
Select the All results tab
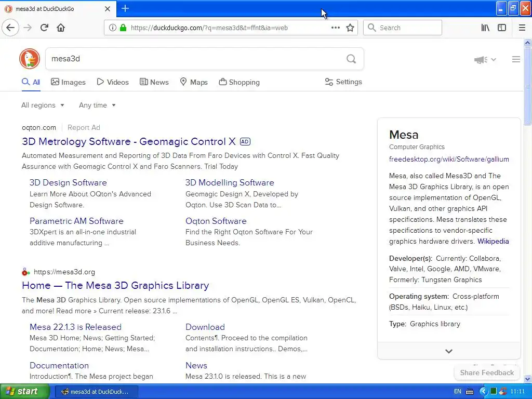point(31,82)
